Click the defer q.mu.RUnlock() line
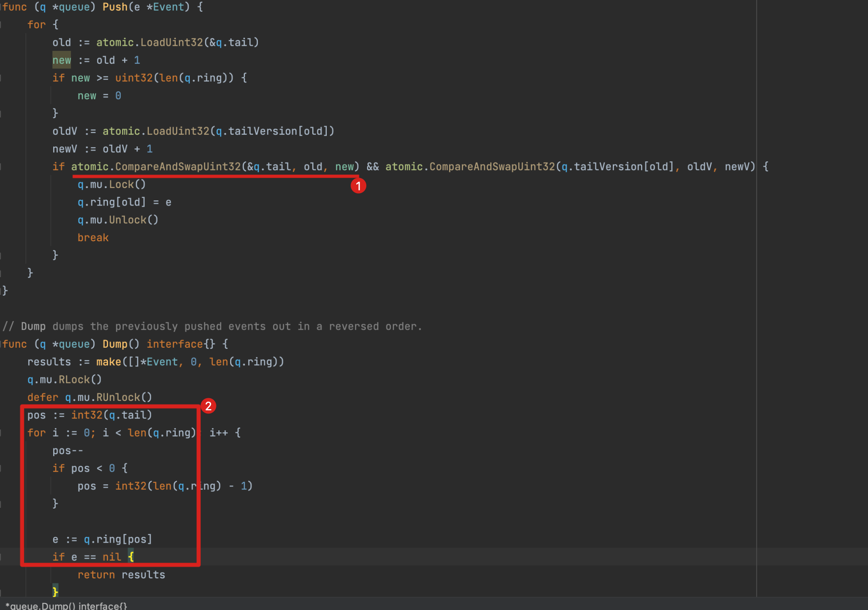 coord(89,397)
